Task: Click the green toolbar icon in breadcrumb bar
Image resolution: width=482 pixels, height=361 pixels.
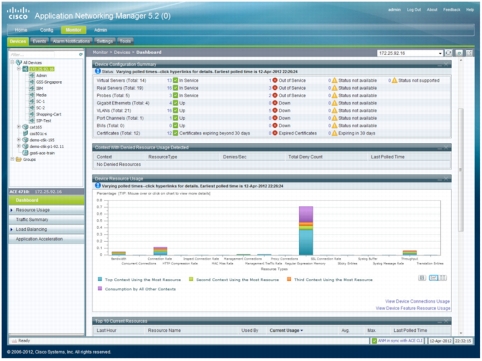Action: [x=459, y=53]
